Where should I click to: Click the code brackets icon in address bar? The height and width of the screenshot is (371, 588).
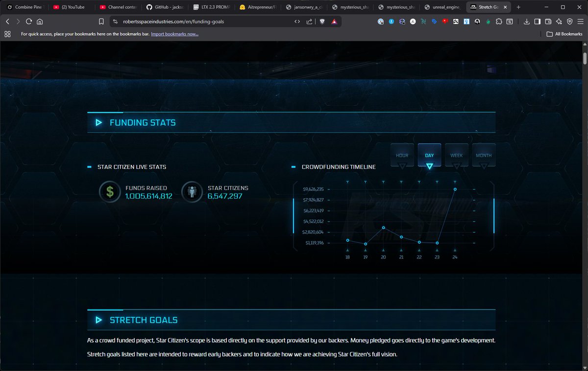(x=297, y=22)
